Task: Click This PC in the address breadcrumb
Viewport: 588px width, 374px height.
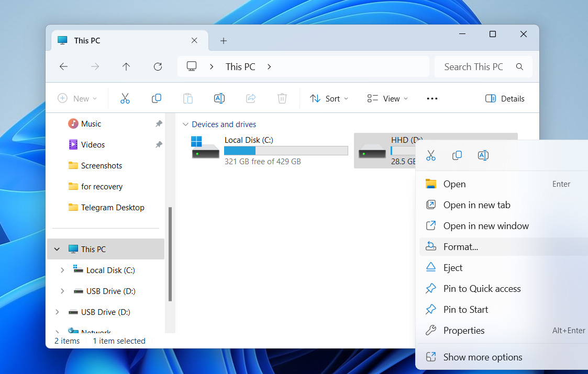Action: click(240, 67)
